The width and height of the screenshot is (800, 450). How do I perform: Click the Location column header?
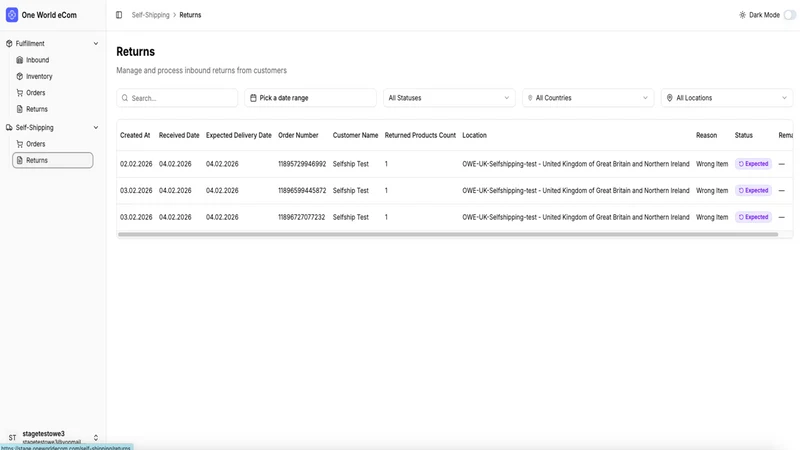click(x=474, y=135)
